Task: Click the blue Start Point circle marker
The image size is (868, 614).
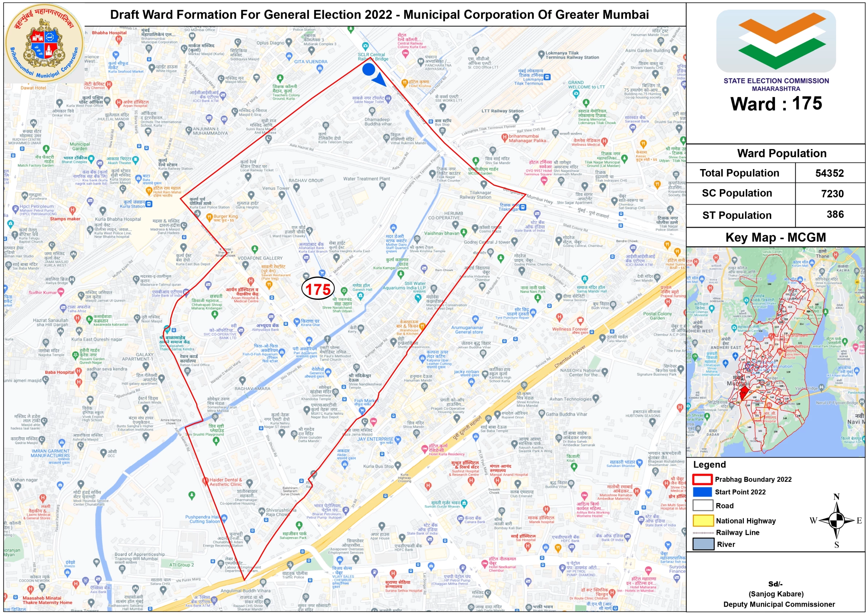Action: coord(369,69)
